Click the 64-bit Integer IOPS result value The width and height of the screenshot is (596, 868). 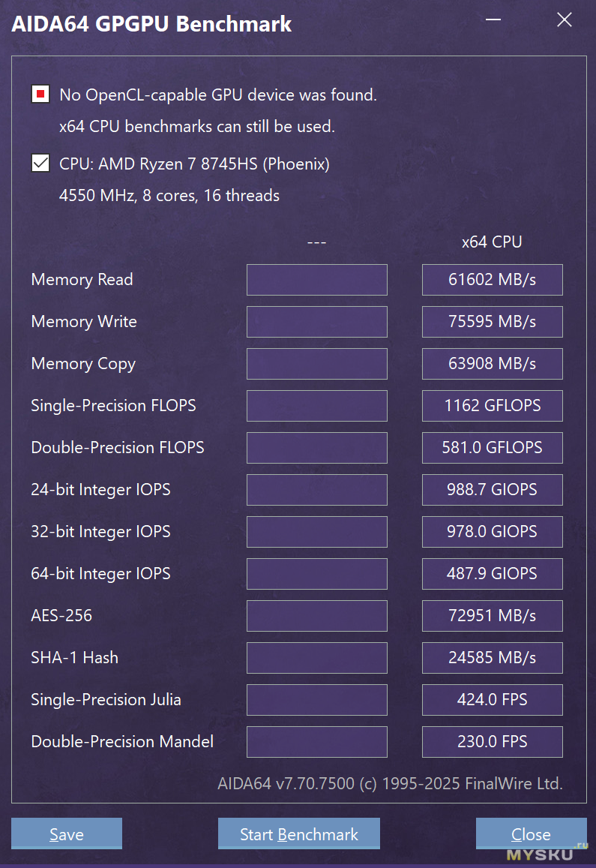point(493,573)
